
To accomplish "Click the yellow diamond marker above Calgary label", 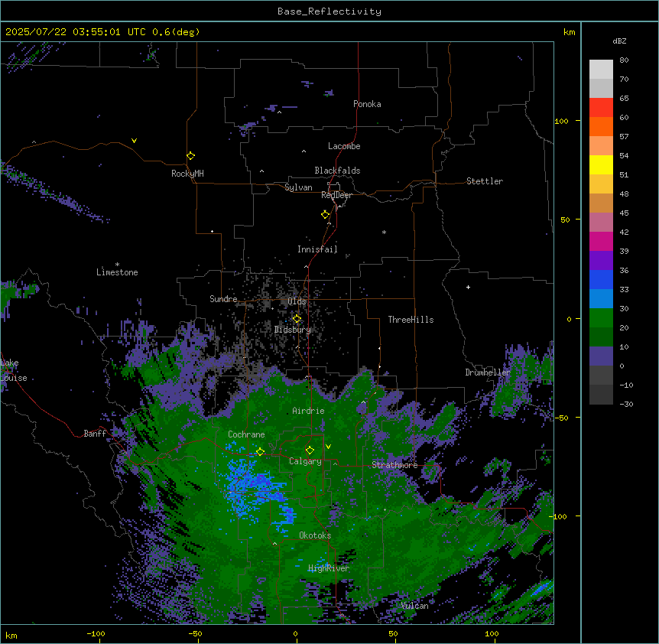I will [x=310, y=450].
